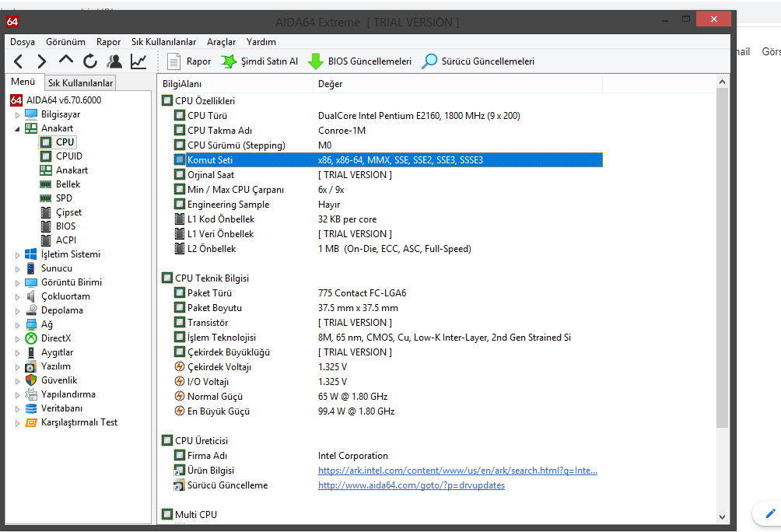Click the DirectX Xbox icon in tree
781x532 pixels.
pos(31,338)
